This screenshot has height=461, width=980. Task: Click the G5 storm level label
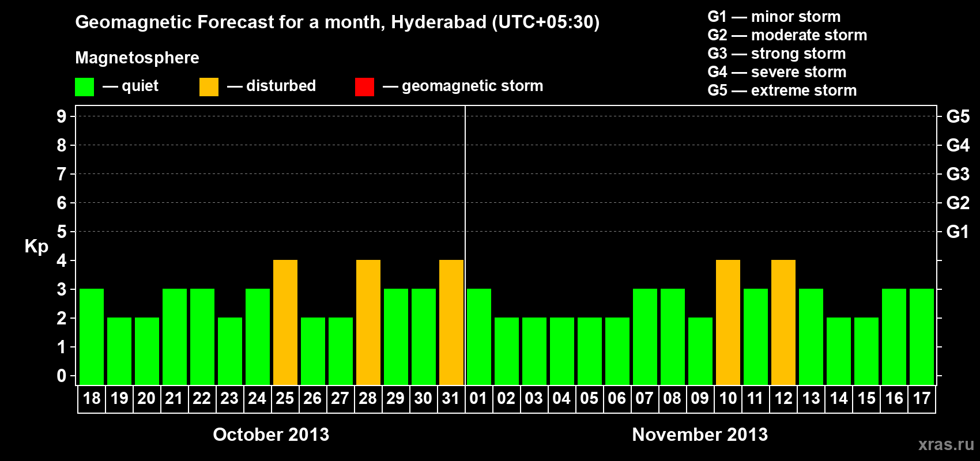pyautogui.click(x=958, y=116)
